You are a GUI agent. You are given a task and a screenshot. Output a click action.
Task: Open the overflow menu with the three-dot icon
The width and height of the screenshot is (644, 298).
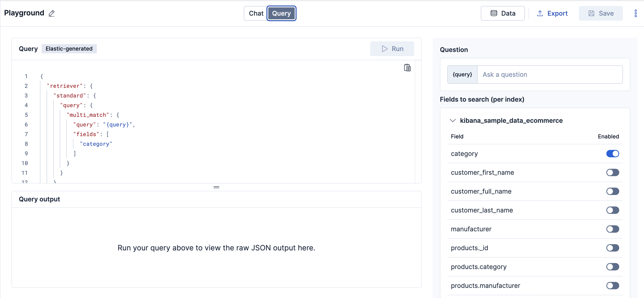tap(636, 13)
